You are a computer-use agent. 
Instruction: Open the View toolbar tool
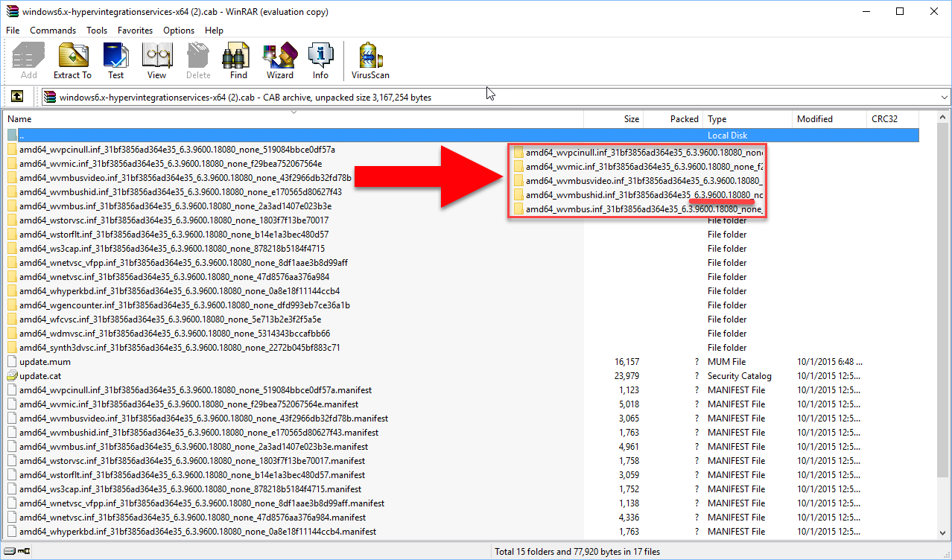156,56
